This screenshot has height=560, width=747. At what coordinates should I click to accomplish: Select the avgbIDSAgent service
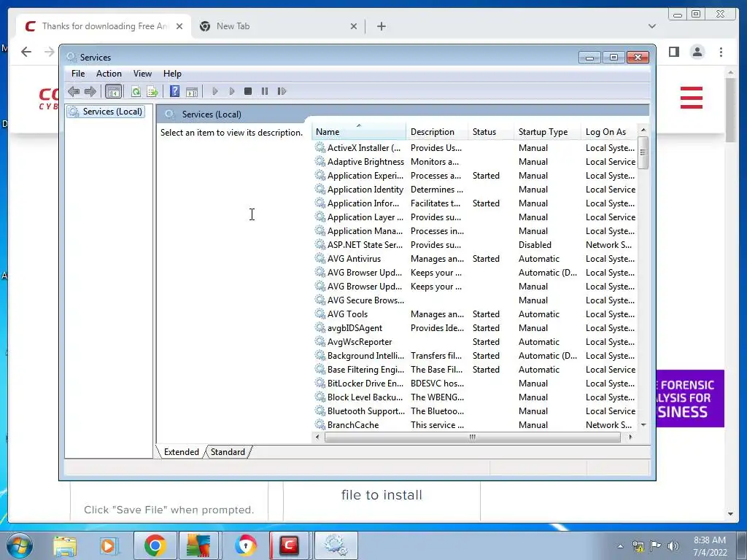475,327
